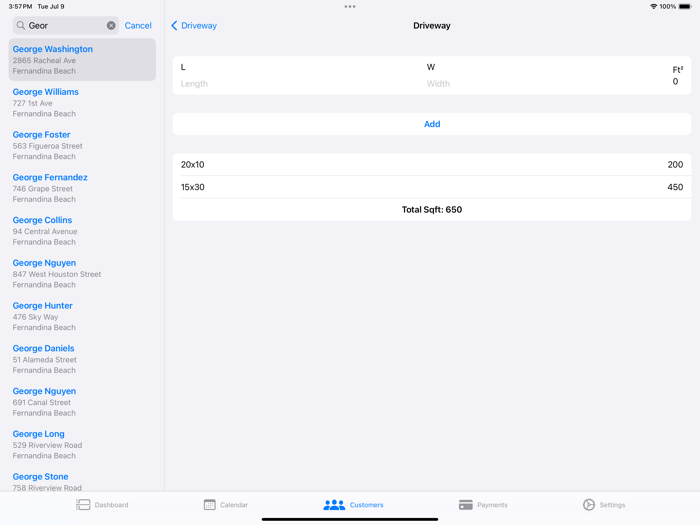Tap the Wi-Fi status icon

654,7
